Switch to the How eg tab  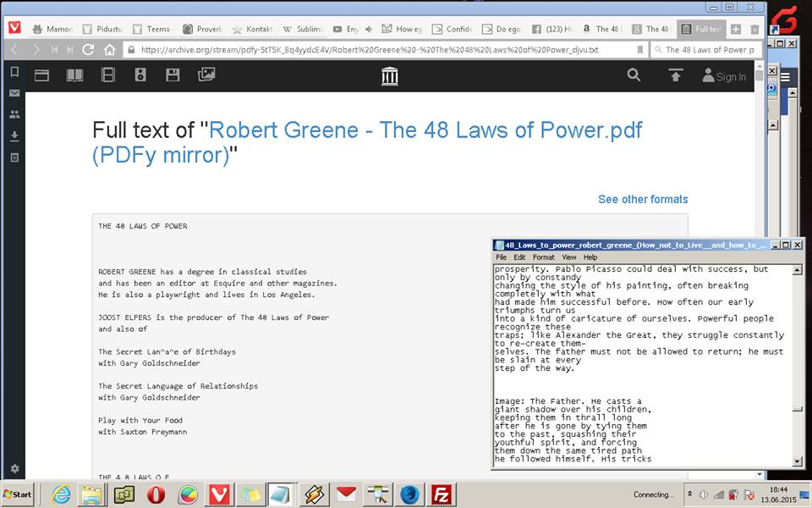point(403,29)
